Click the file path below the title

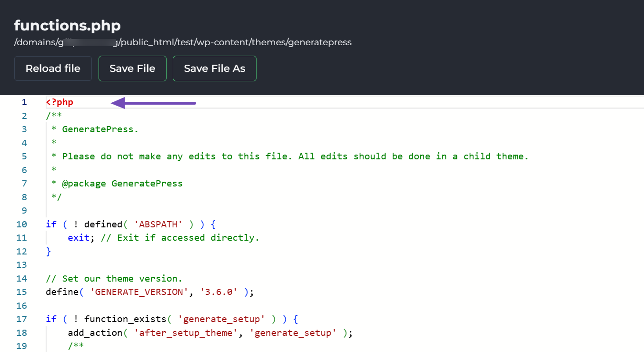coord(183,42)
